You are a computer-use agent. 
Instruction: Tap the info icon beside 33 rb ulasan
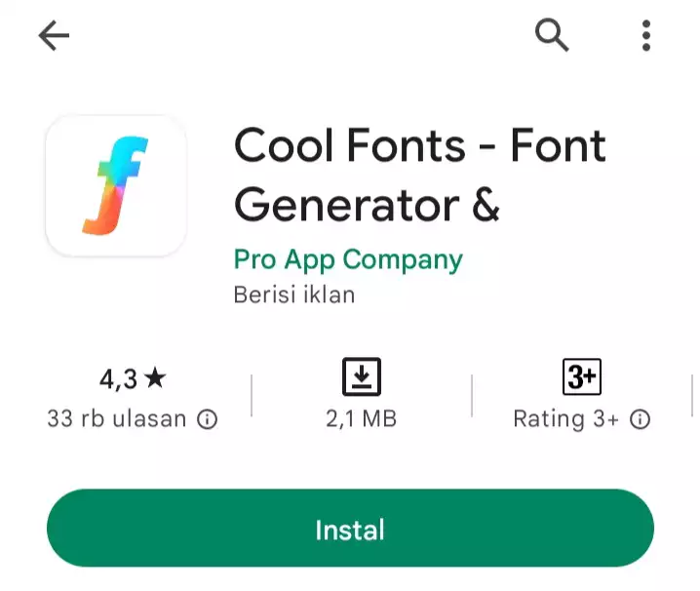point(207,419)
